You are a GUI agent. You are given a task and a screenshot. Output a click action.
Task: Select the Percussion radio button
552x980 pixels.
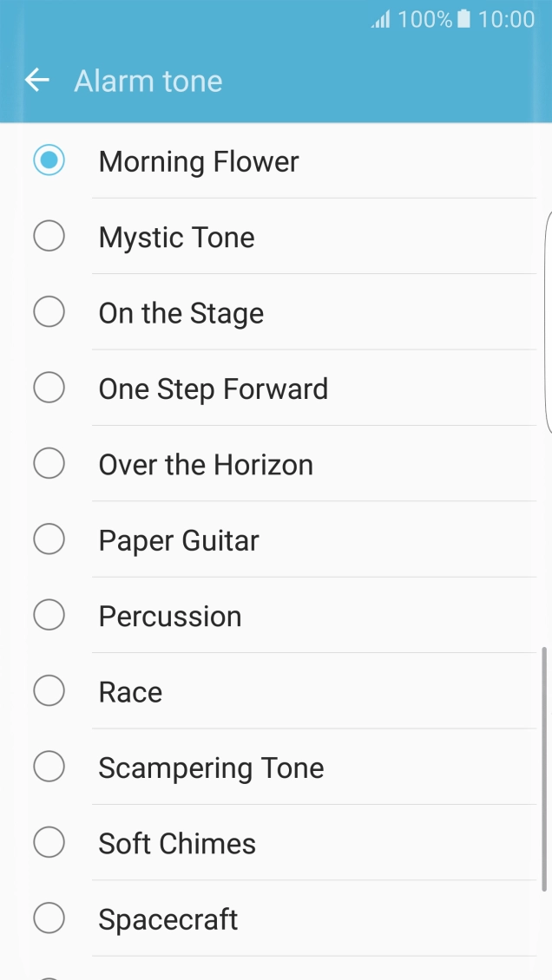[49, 615]
